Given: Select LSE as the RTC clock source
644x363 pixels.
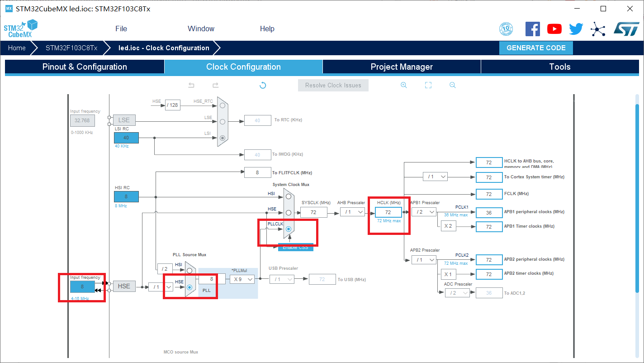Looking at the screenshot, I should (222, 122).
